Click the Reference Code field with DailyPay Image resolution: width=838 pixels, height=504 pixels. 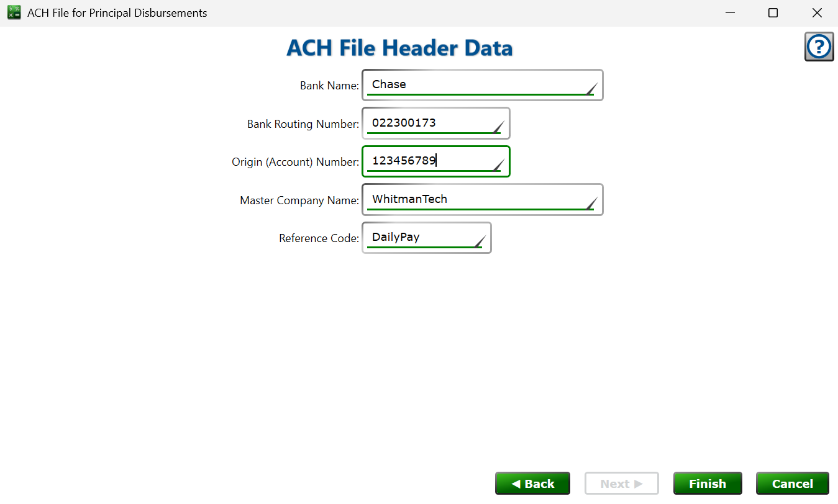tap(427, 238)
